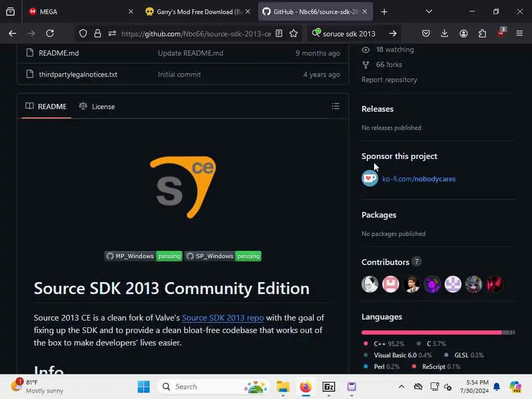Screen dimensions: 532x399
Task: List all tabs dropdown arrow
Action: pyautogui.click(x=429, y=11)
